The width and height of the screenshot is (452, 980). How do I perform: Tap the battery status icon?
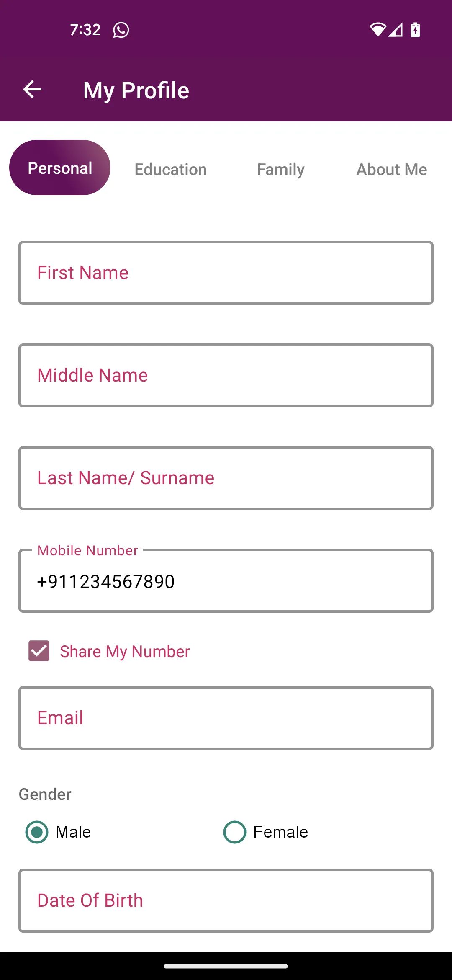(x=415, y=30)
